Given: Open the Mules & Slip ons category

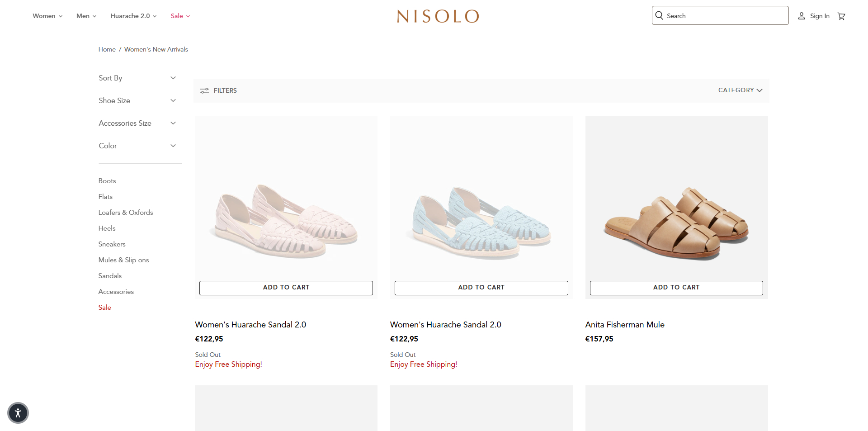Looking at the screenshot, I should coord(123,260).
